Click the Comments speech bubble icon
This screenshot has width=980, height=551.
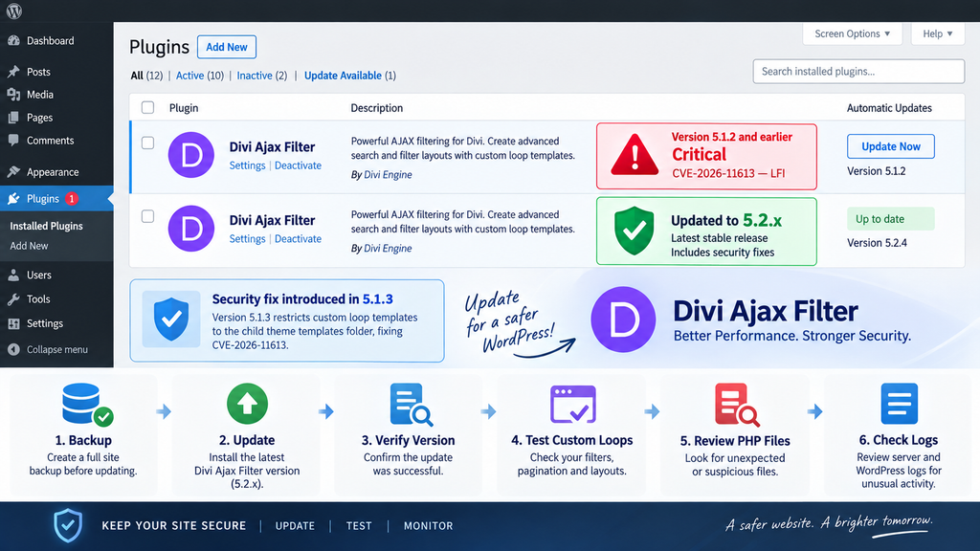pyautogui.click(x=13, y=141)
